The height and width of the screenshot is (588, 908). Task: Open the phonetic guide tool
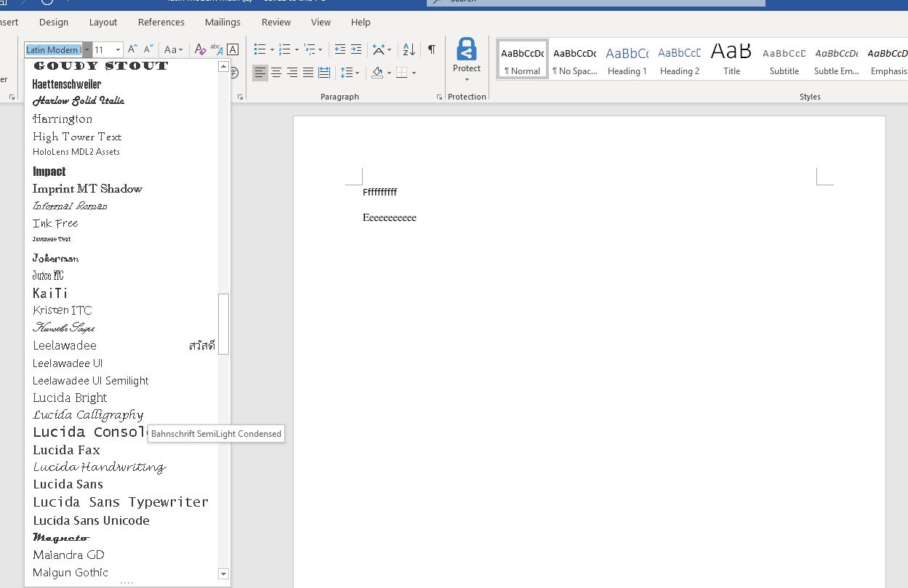[217, 49]
